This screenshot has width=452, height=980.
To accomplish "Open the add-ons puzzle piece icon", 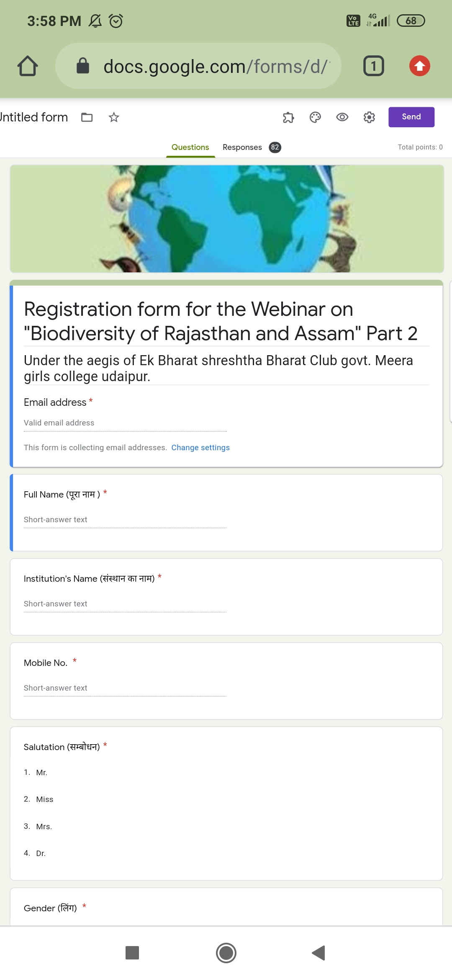I will [288, 117].
